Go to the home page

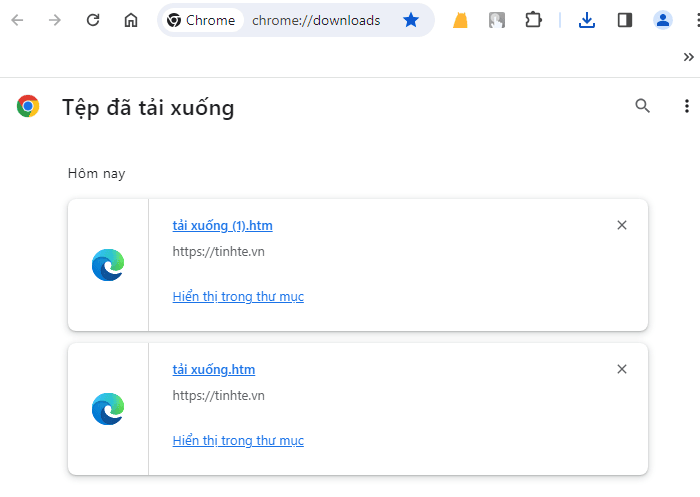pos(131,20)
